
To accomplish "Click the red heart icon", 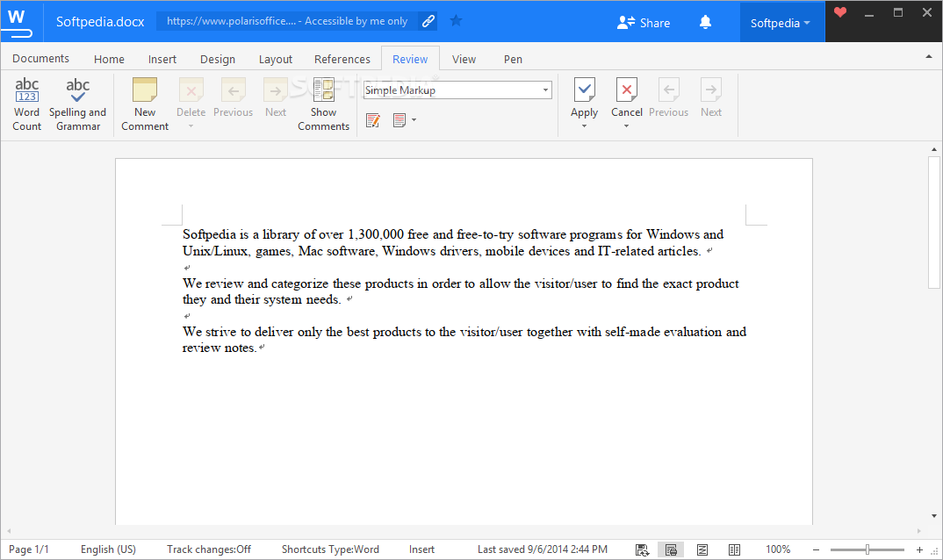I will 840,12.
